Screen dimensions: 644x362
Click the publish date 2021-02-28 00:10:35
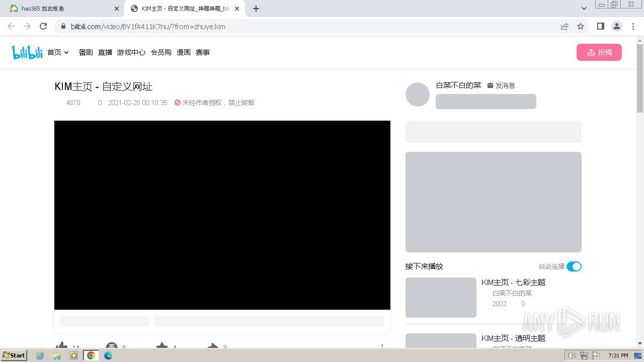point(137,103)
